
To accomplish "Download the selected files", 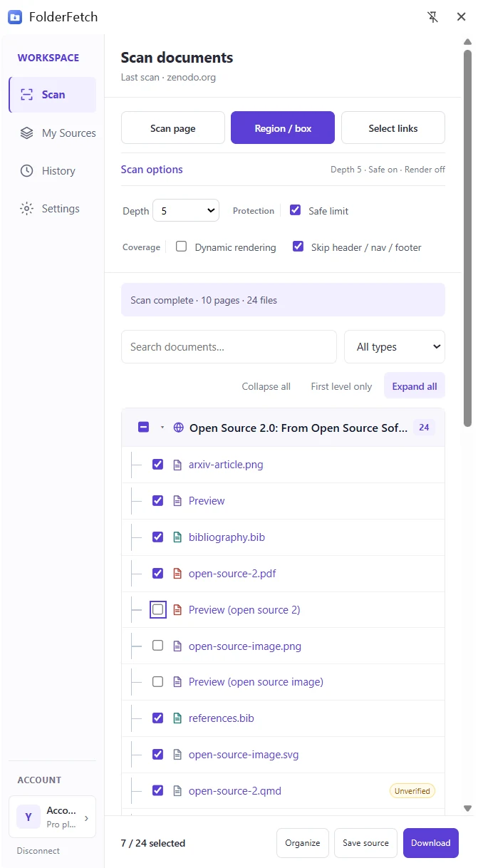I will pos(431,843).
